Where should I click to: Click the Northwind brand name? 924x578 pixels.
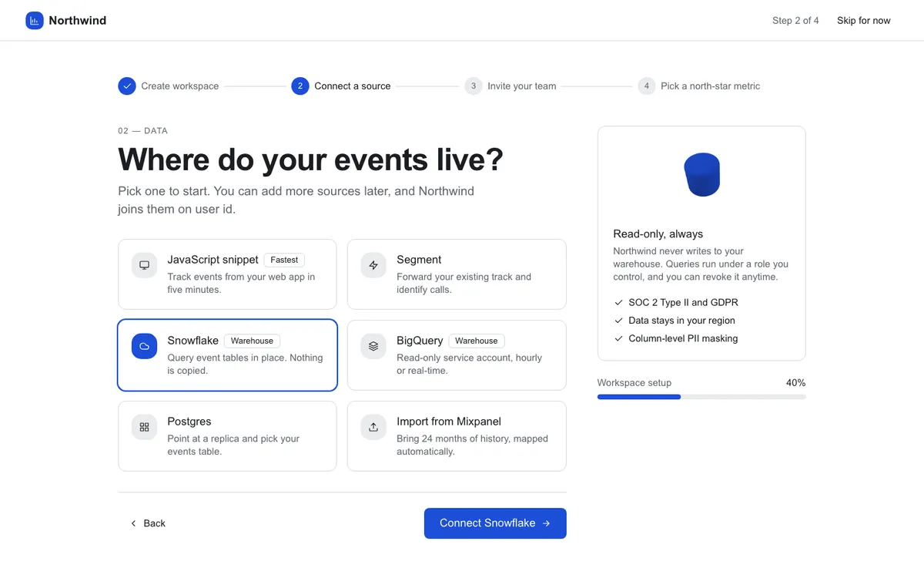click(x=78, y=21)
